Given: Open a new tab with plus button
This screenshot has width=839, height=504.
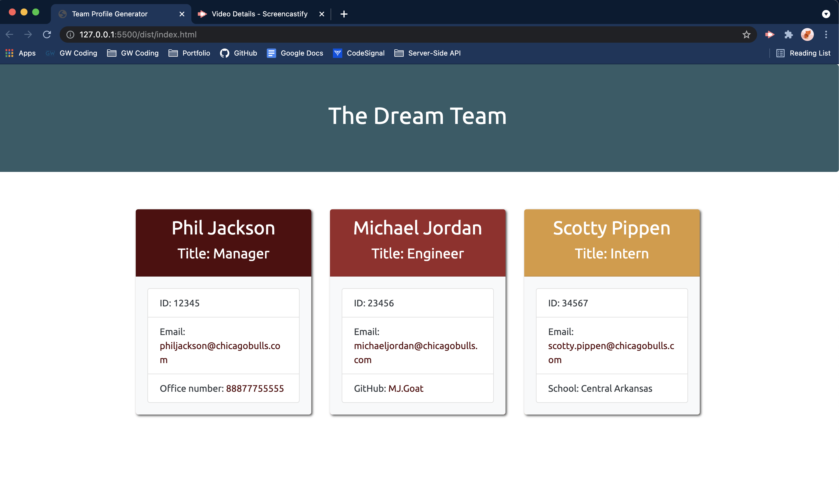Looking at the screenshot, I should point(344,14).
